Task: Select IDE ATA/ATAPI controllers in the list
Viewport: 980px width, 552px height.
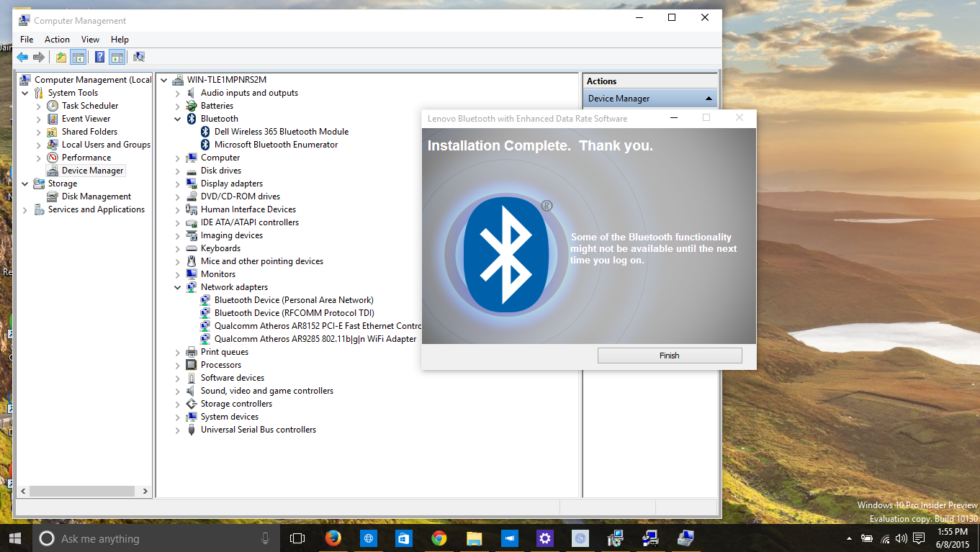Action: [250, 222]
